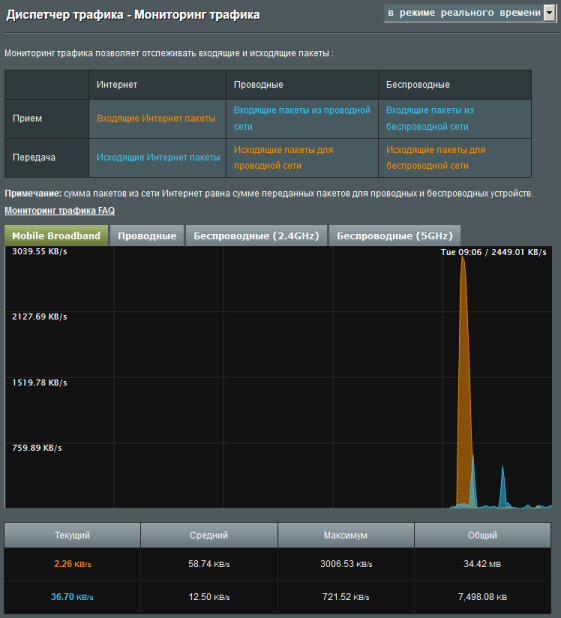
Task: Click the Текущий column header
Action: point(72,535)
